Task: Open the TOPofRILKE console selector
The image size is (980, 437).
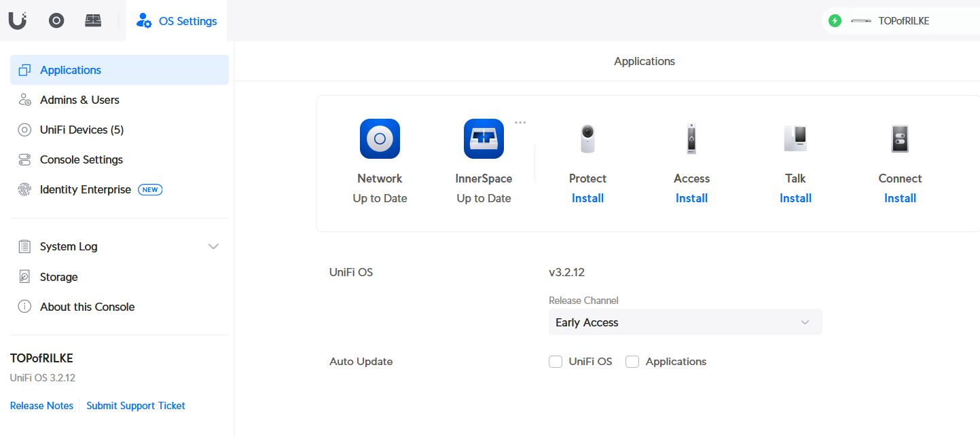Action: (x=901, y=21)
